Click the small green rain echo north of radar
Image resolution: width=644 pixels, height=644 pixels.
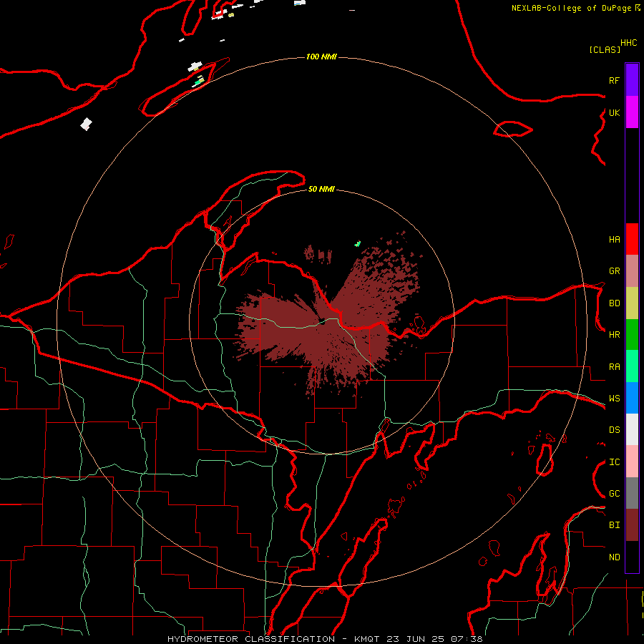coord(358,244)
